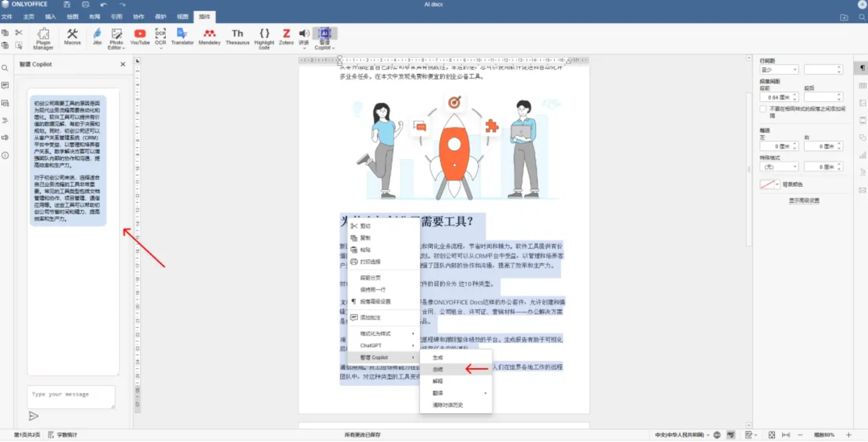This screenshot has height=442, width=868.
Task: Open the YouTube plugin
Action: point(140,37)
